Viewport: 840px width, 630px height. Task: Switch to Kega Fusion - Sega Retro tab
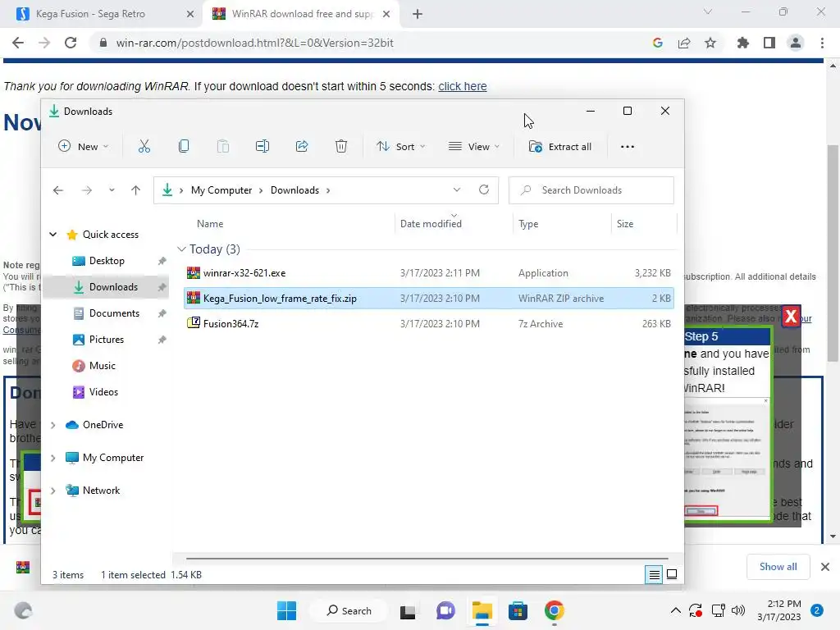[x=101, y=14]
